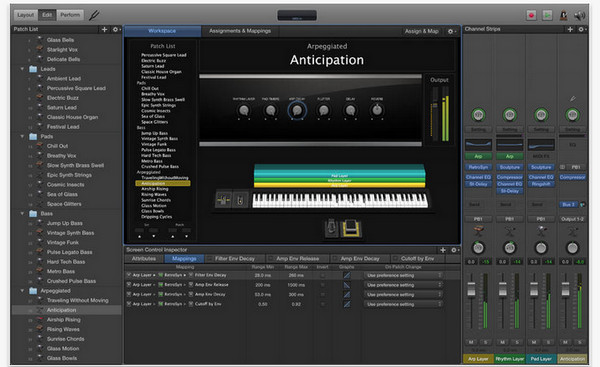
Task: Mute the Arp Layer channel strip
Action: coord(471,342)
